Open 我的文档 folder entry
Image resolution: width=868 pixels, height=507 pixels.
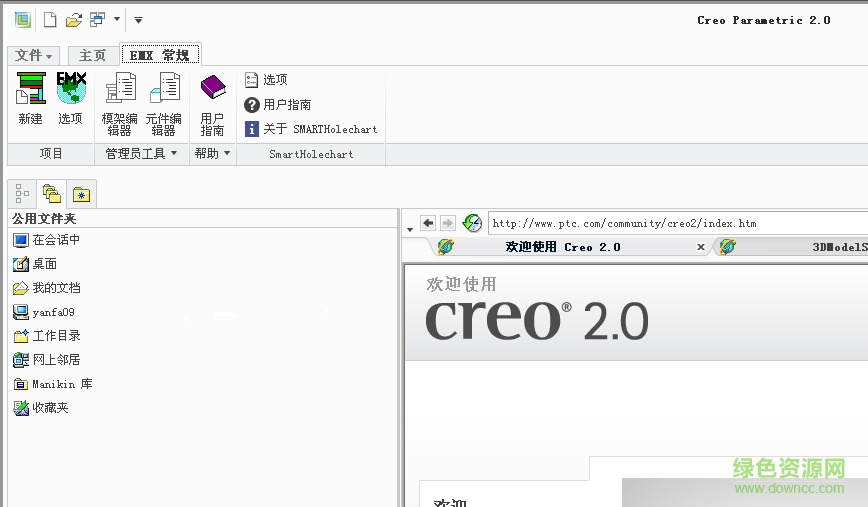[47, 288]
